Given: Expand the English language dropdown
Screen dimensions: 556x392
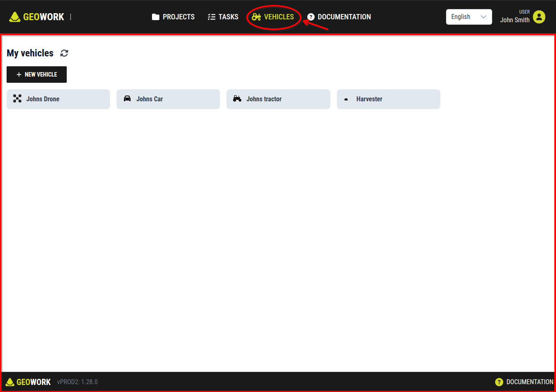Looking at the screenshot, I should 469,17.
